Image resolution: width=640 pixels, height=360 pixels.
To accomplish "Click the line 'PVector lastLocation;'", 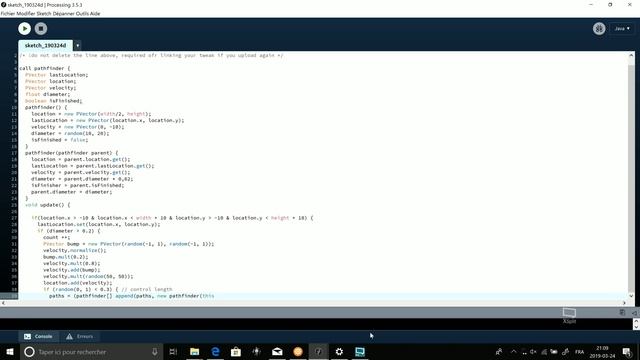I will [x=56, y=75].
